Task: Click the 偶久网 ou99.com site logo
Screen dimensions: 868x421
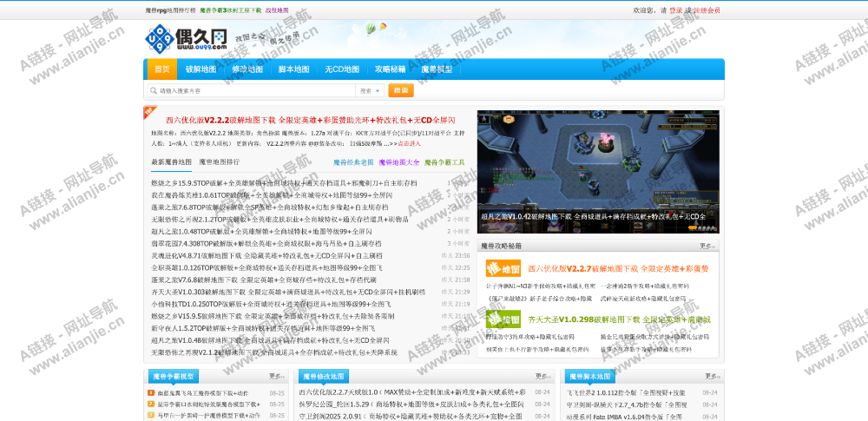Action: point(186,38)
